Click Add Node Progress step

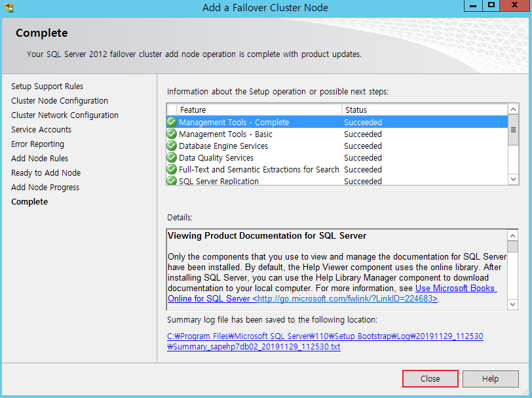pyautogui.click(x=45, y=187)
